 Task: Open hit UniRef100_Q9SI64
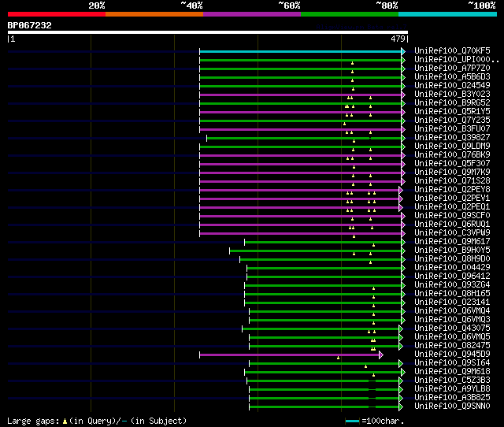pos(452,363)
